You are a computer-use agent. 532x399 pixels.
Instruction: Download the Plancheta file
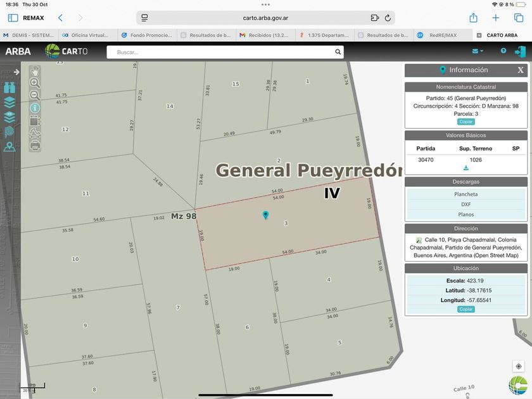466,194
